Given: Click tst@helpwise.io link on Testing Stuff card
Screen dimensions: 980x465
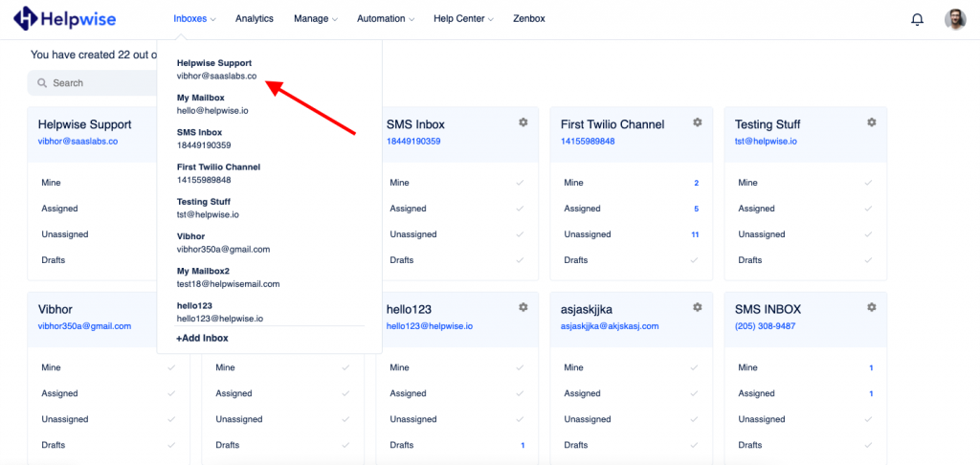Looking at the screenshot, I should 766,142.
